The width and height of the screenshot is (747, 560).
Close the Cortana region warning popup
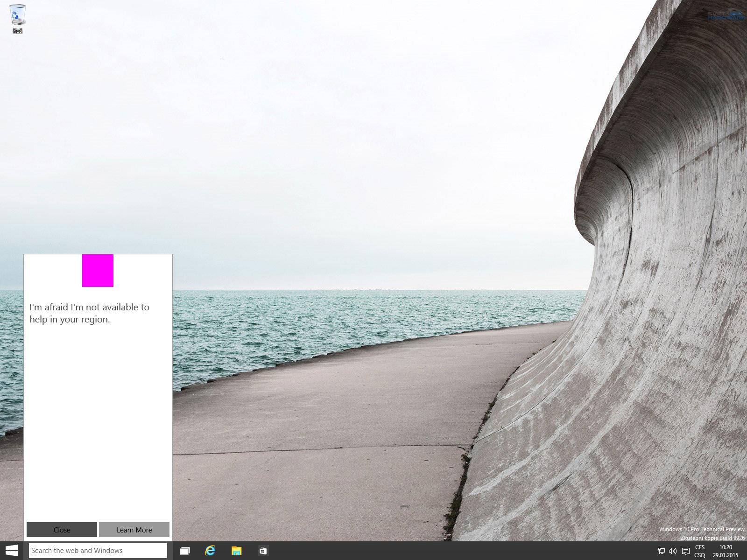pos(62,530)
